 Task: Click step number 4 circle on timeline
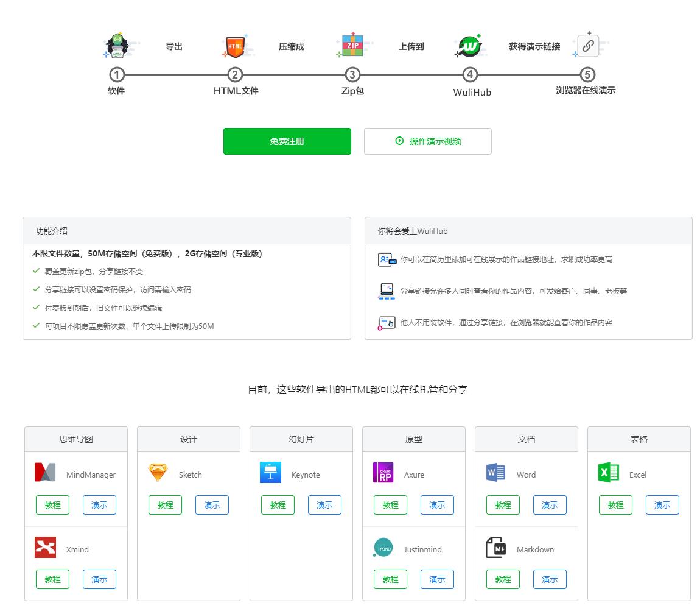[x=470, y=75]
